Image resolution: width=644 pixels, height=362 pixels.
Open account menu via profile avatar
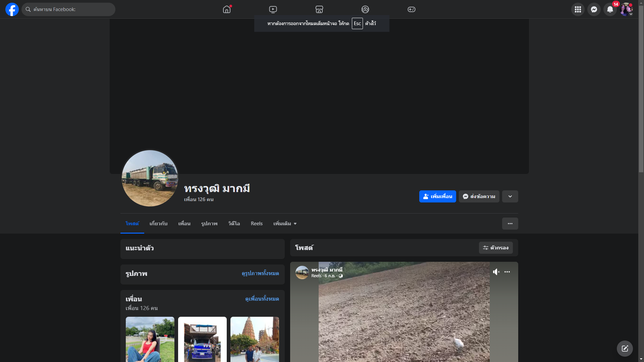click(x=626, y=9)
